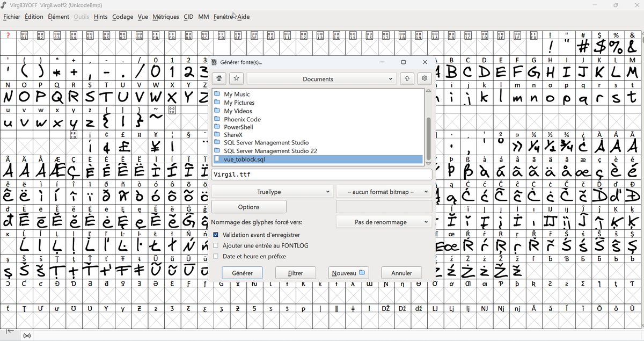The width and height of the screenshot is (644, 341).
Task: Click the Filtrer button
Action: coord(296,273)
